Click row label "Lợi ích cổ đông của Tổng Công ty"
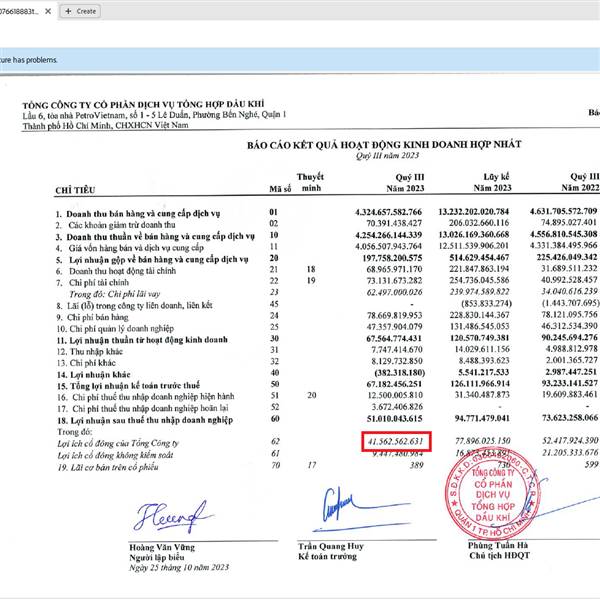 point(118,443)
